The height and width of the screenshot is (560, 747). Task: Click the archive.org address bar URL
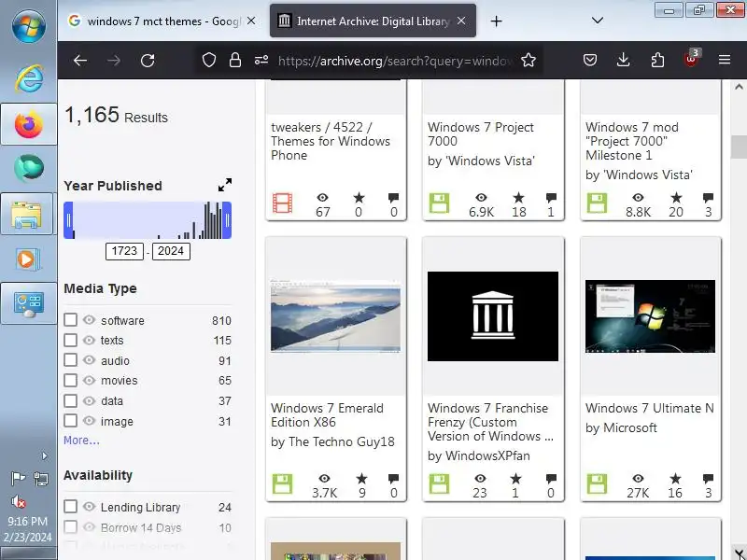[x=395, y=61]
